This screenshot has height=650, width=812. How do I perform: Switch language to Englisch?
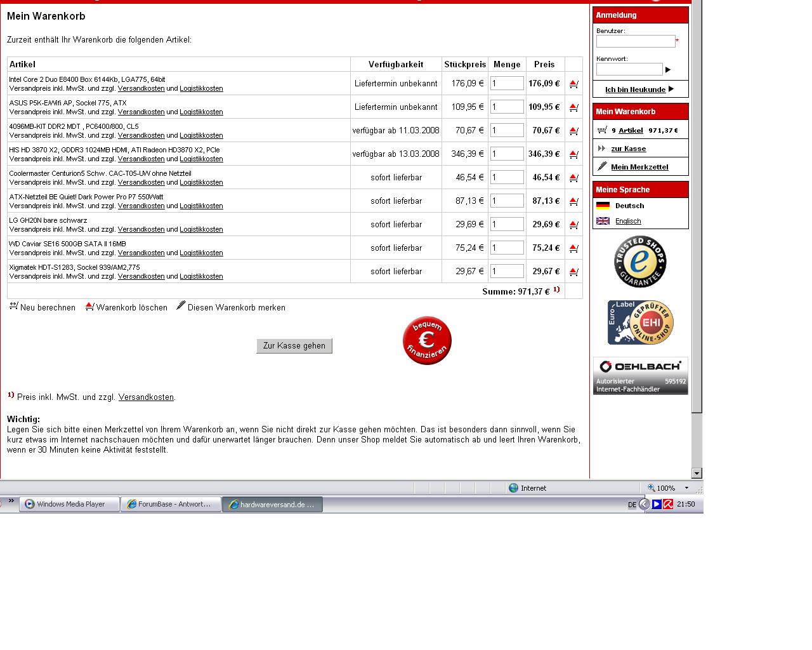(628, 221)
